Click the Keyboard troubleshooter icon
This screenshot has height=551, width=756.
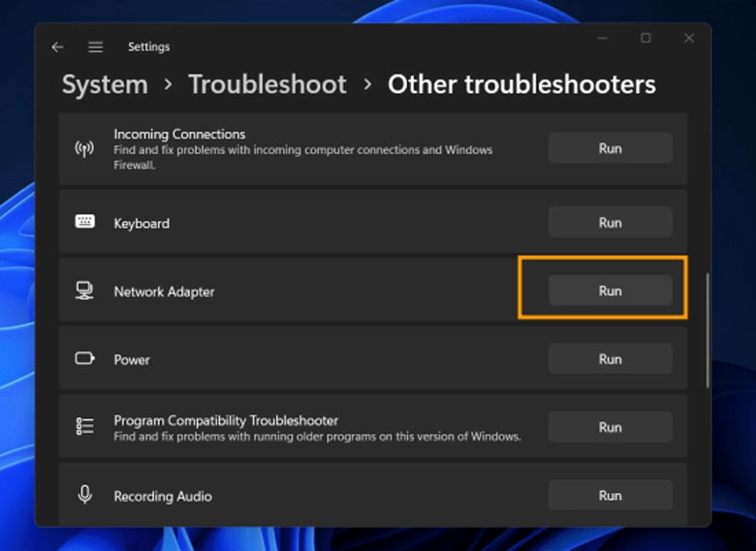click(x=85, y=222)
